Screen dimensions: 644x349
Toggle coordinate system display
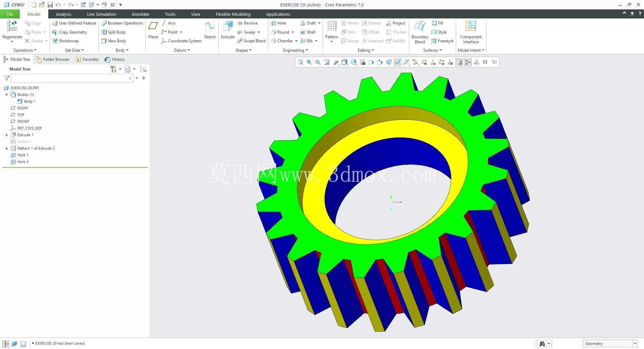pos(450,62)
